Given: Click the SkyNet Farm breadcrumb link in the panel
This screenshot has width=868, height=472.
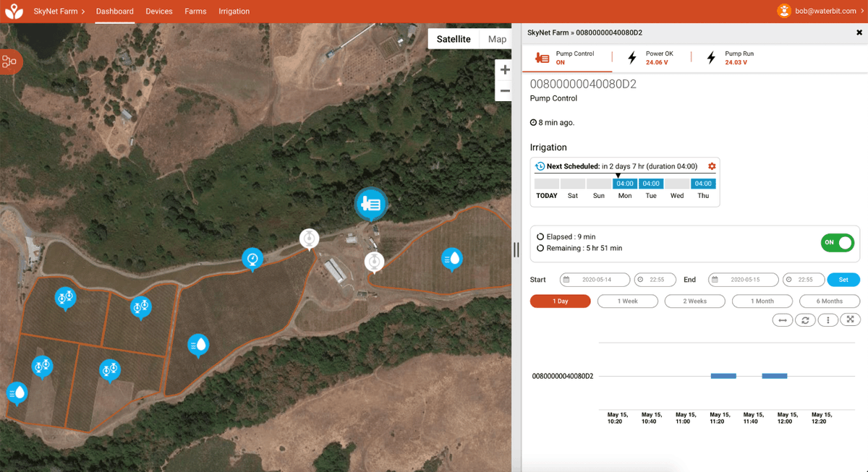Looking at the screenshot, I should coord(548,33).
